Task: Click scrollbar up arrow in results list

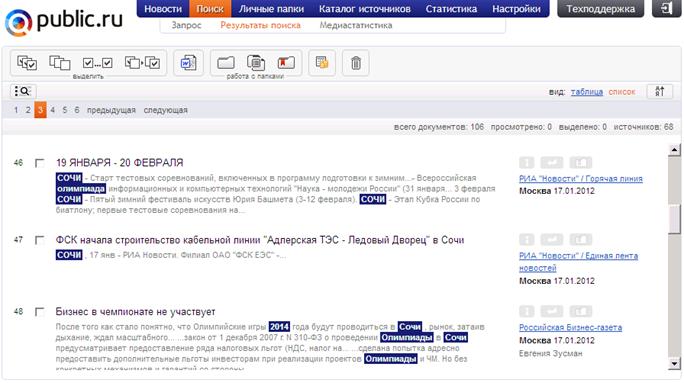Action: [x=674, y=150]
